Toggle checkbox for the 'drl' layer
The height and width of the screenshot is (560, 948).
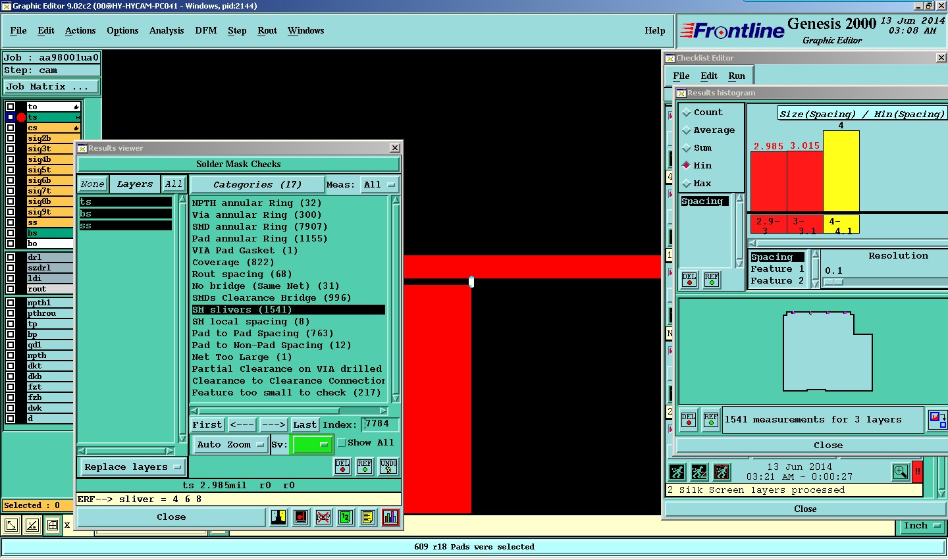[11, 257]
